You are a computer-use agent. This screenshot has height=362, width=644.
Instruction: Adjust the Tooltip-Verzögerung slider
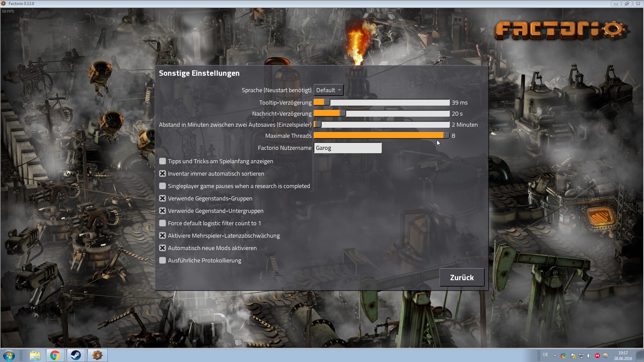click(x=382, y=103)
